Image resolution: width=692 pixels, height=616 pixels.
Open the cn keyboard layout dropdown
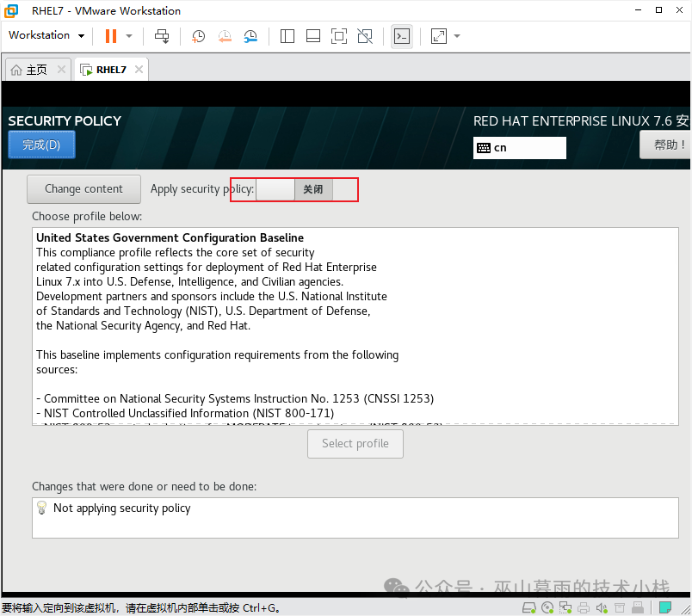coord(519,147)
